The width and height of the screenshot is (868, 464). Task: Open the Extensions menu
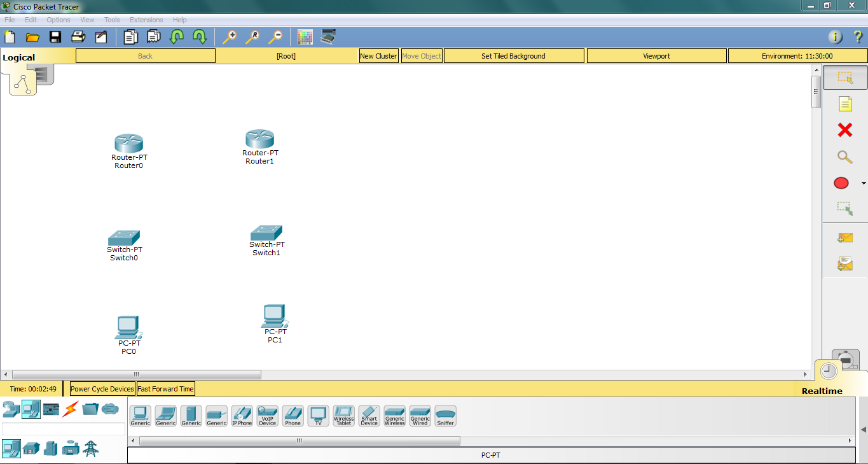pos(146,19)
